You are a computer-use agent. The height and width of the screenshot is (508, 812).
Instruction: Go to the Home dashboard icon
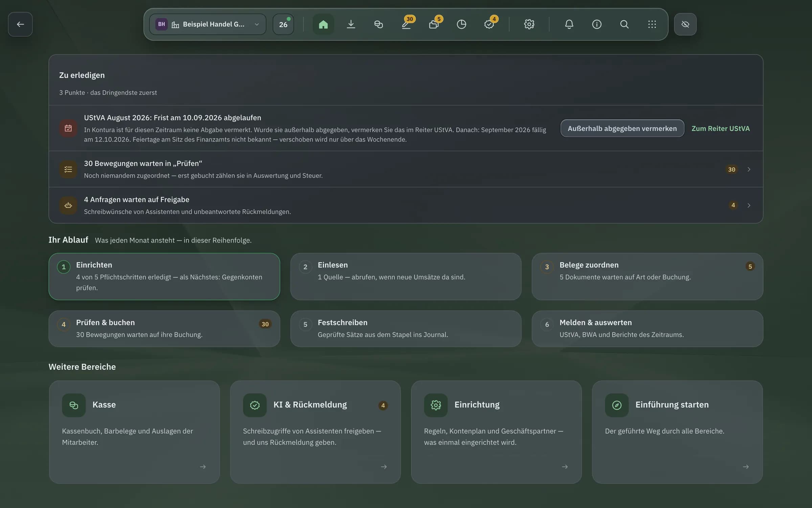tap(323, 24)
